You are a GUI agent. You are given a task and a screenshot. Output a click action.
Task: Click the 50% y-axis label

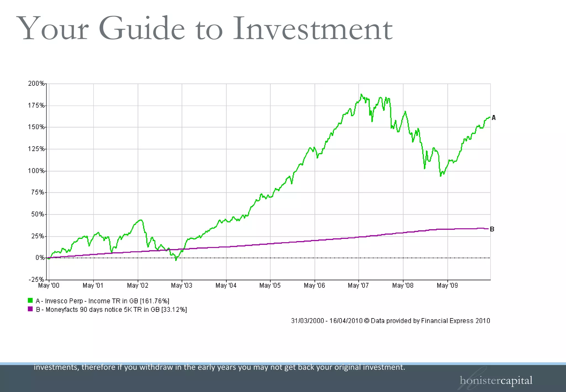pos(38,214)
